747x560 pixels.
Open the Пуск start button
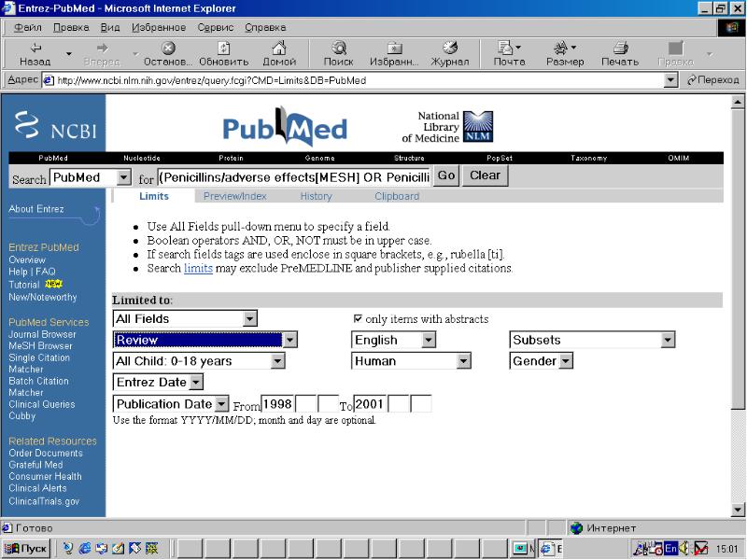(27, 549)
